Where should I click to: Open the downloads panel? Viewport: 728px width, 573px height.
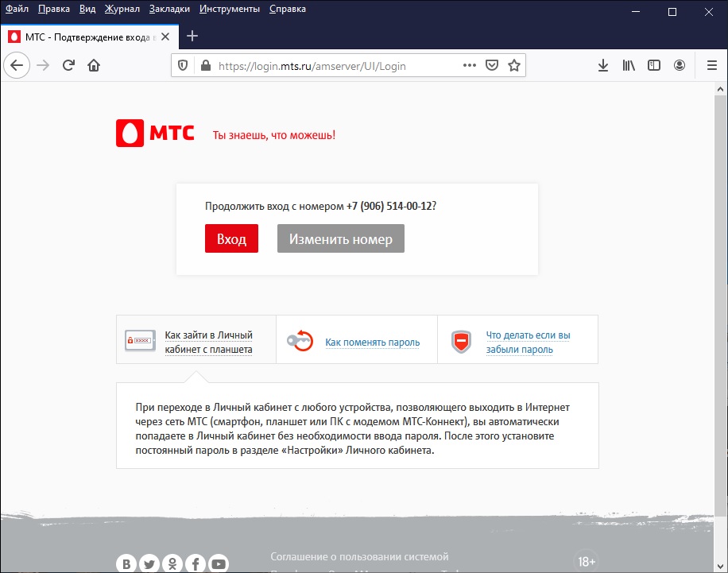click(x=603, y=65)
